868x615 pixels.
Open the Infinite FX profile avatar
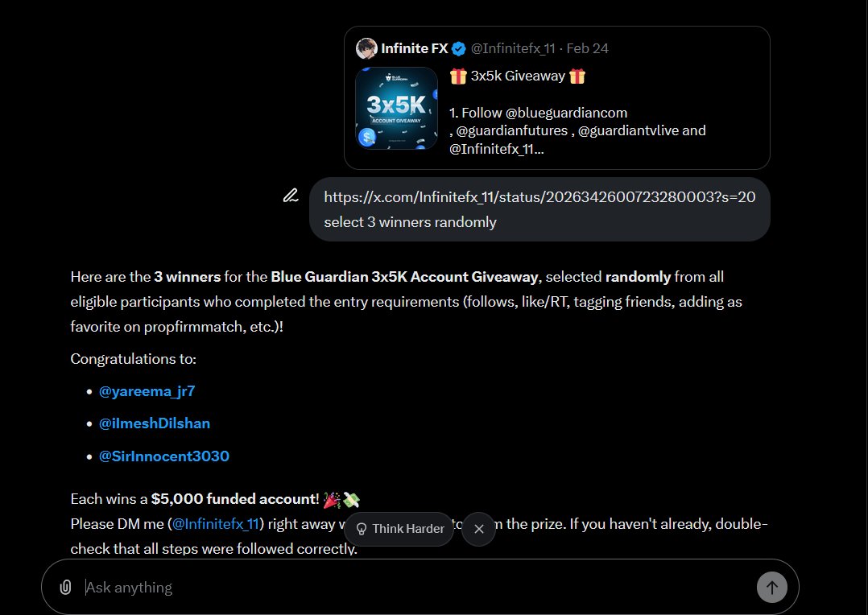tap(366, 49)
